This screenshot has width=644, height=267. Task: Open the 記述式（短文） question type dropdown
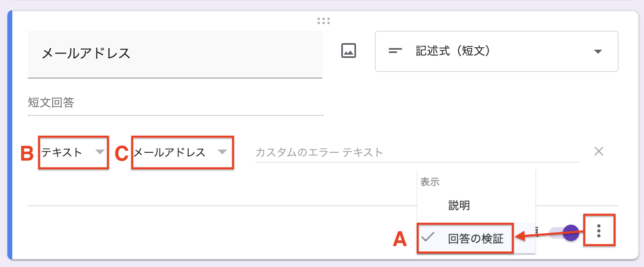(x=496, y=51)
